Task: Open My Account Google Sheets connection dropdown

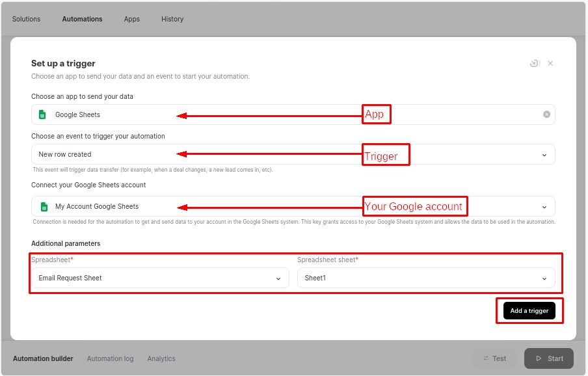Action: 544,207
